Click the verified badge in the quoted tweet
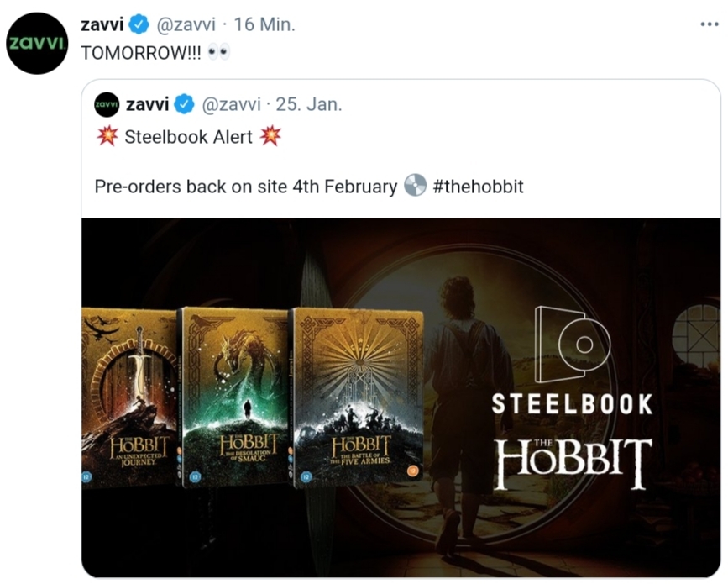Image resolution: width=728 pixels, height=584 pixels. (185, 104)
